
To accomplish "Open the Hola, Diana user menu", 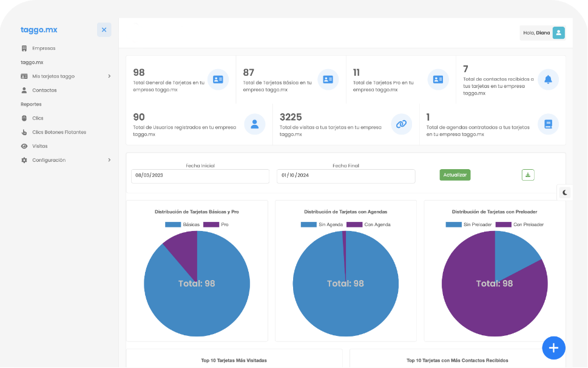I will tap(542, 33).
